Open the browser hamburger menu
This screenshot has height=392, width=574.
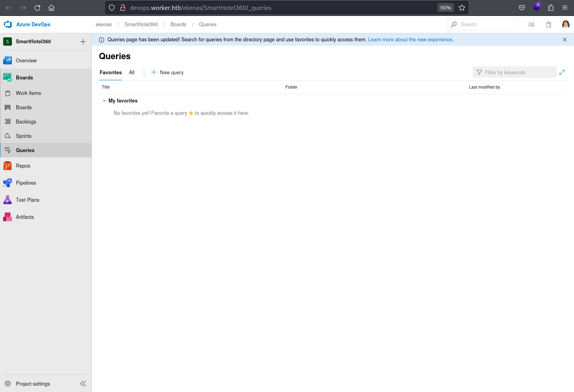point(565,8)
